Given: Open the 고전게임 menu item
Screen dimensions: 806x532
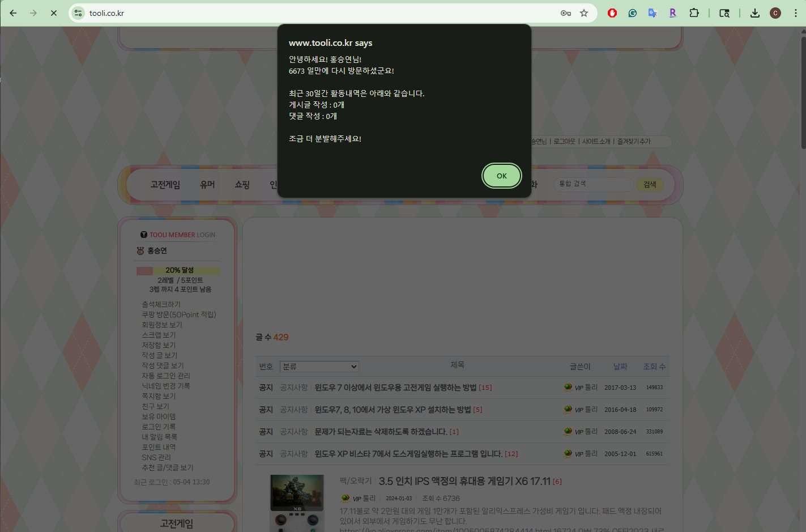Looking at the screenshot, I should tap(165, 185).
